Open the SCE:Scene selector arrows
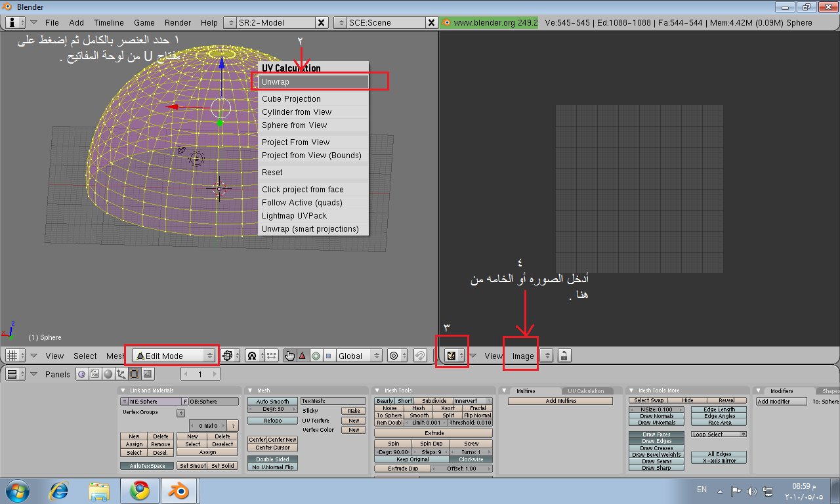Image resolution: width=840 pixels, height=504 pixels. tap(341, 22)
